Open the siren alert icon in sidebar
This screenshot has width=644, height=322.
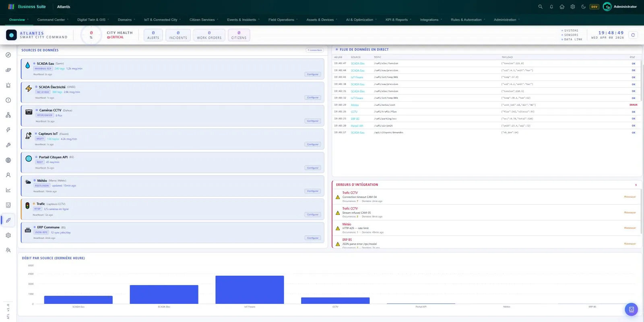8,85
